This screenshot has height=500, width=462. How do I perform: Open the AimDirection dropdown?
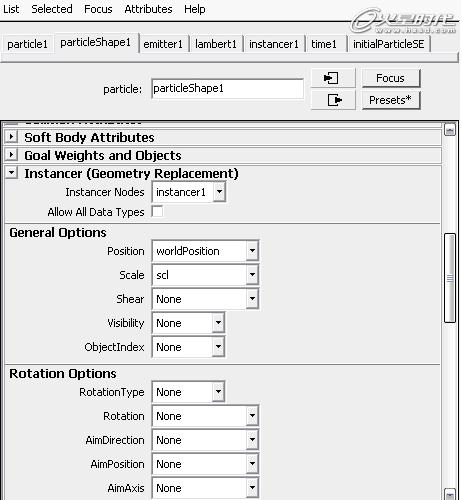coord(205,440)
